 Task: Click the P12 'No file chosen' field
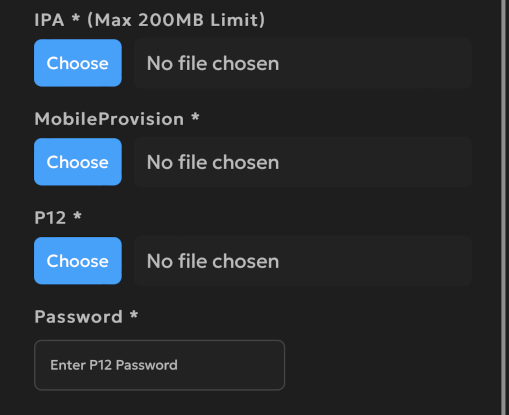(x=303, y=261)
